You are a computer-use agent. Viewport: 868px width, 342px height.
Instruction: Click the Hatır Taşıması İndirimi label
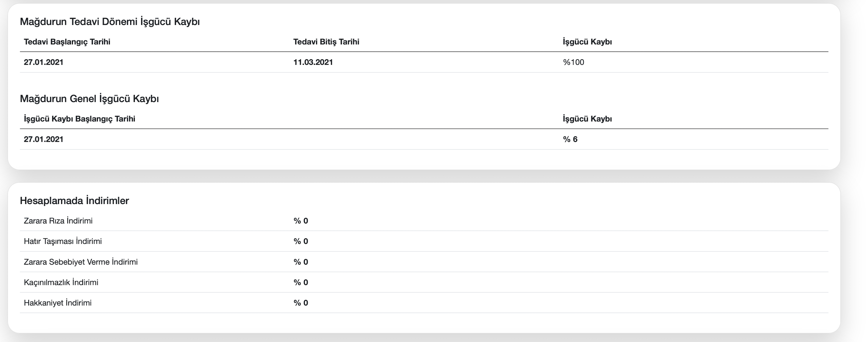click(x=63, y=241)
